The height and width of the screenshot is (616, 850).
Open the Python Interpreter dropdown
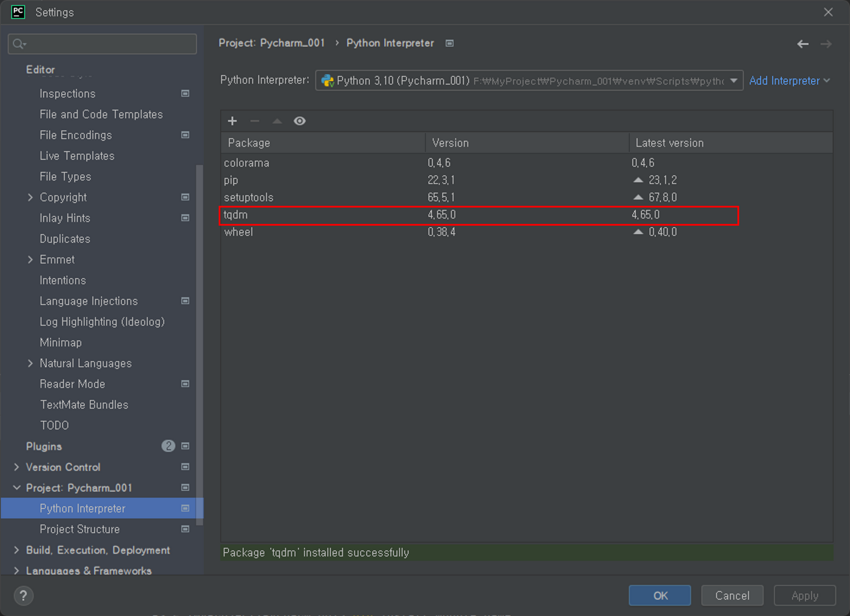(x=529, y=80)
